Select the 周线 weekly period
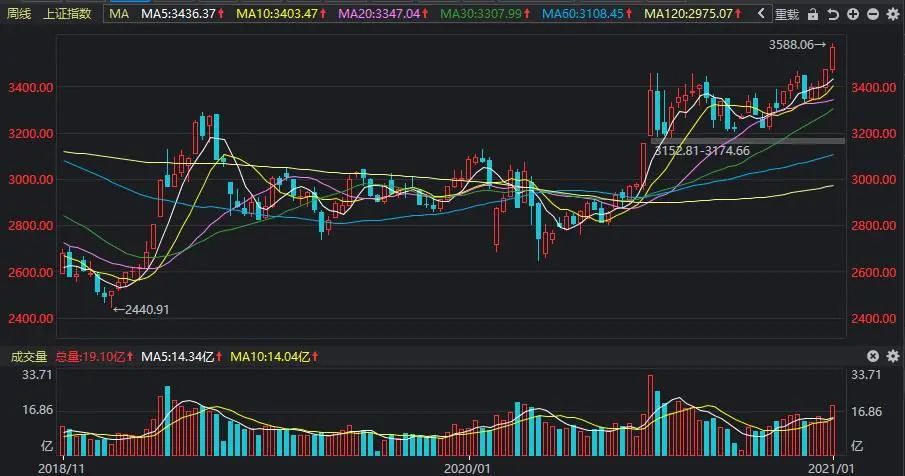 19,13
